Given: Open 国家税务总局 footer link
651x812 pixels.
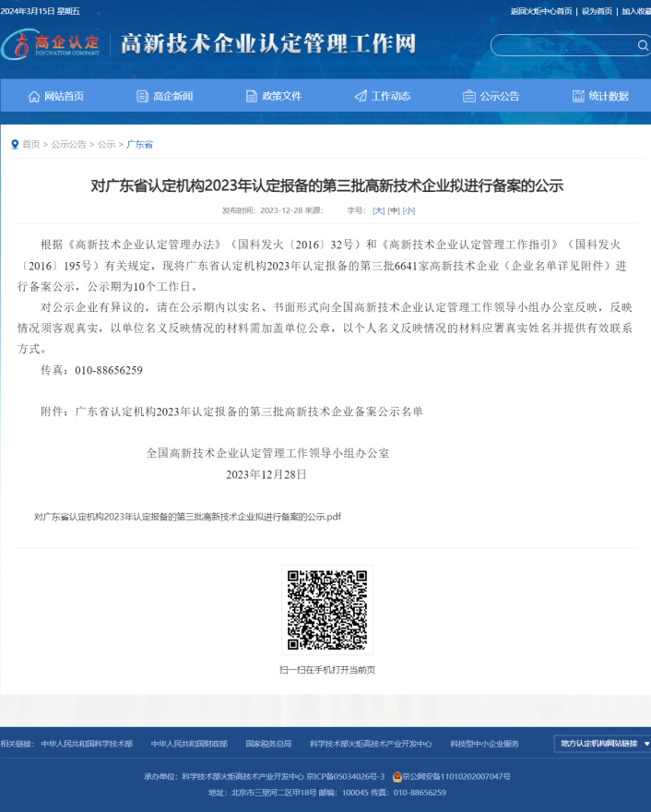Looking at the screenshot, I should [x=268, y=744].
